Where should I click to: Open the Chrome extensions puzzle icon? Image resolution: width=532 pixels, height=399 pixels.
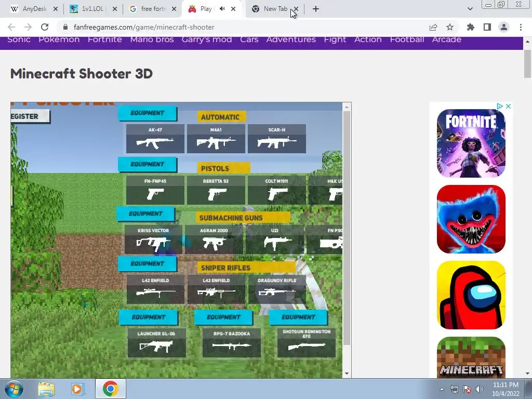[x=470, y=27]
